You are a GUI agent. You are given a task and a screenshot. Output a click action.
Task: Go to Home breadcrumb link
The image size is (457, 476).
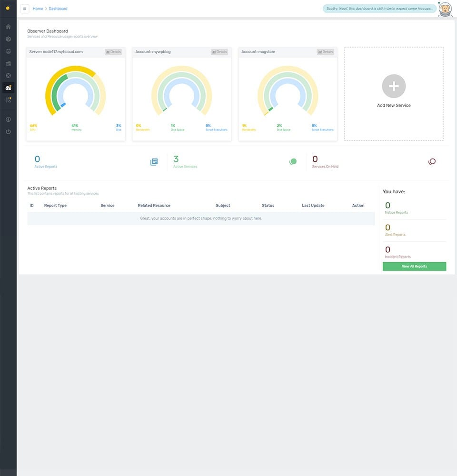coord(38,9)
